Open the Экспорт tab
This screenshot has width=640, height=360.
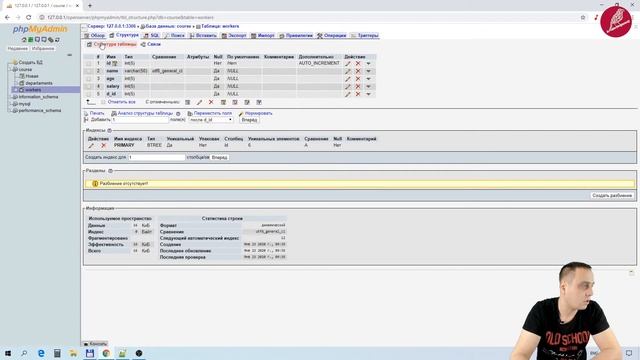[234, 36]
